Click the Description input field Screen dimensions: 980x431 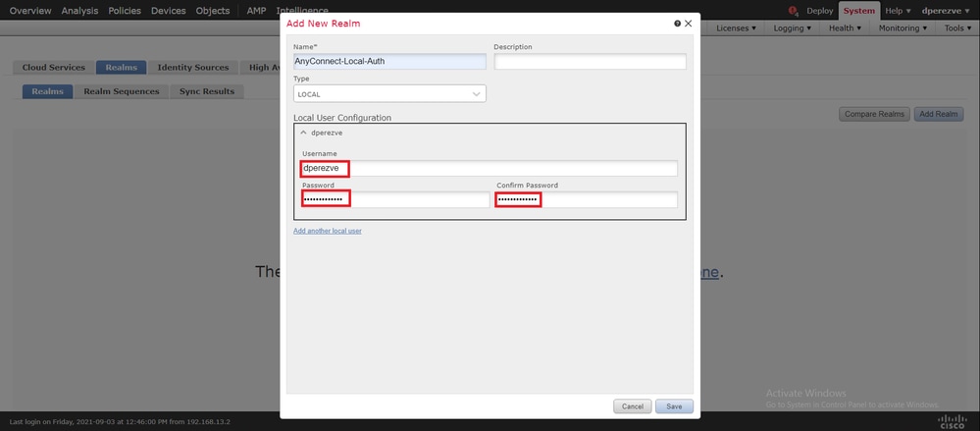pos(590,61)
